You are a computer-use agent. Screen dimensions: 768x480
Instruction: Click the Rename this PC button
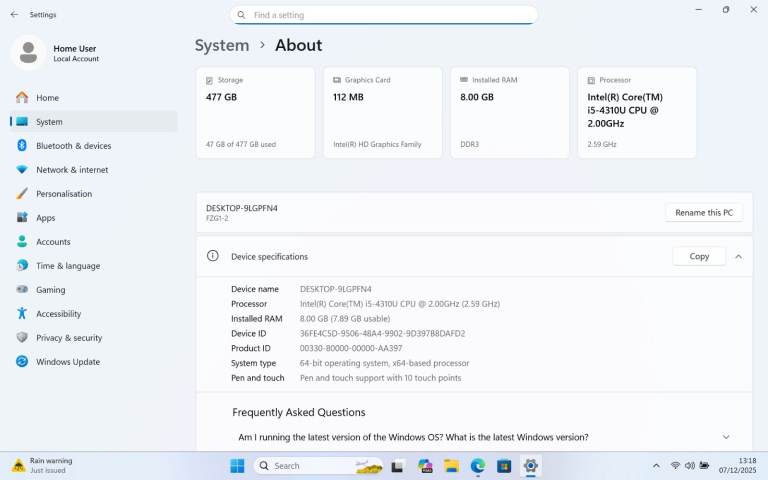(x=704, y=213)
